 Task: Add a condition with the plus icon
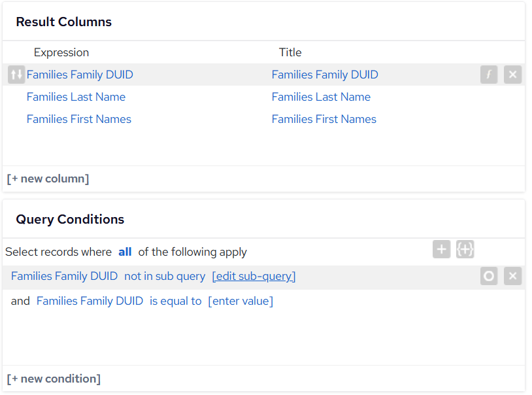click(x=441, y=249)
